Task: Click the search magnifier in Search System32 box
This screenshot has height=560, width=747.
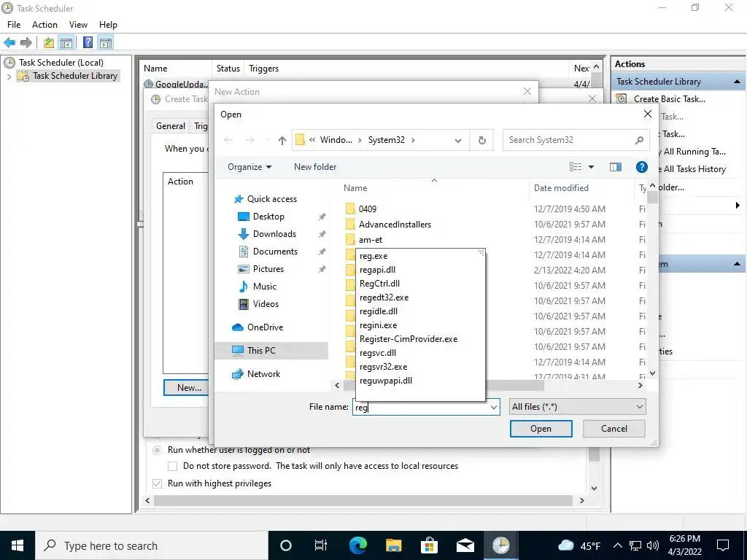Action: tap(639, 140)
